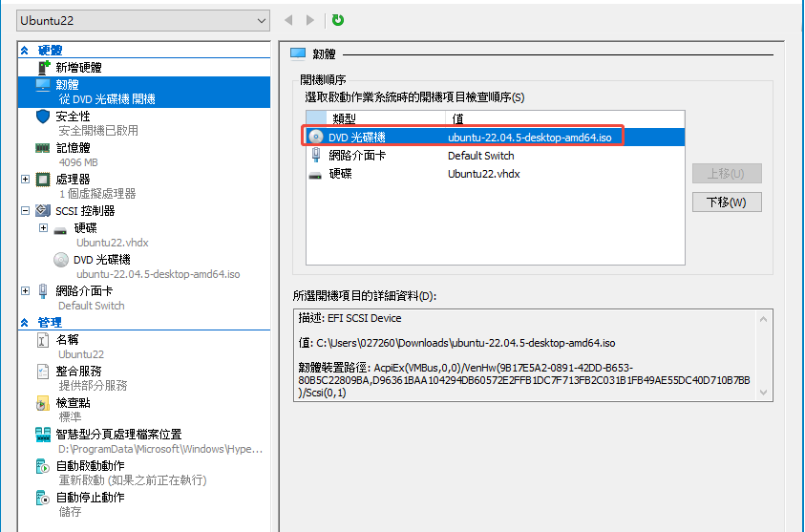The width and height of the screenshot is (805, 532).
Task: Open the 整合服務 icon
Action: tap(43, 372)
